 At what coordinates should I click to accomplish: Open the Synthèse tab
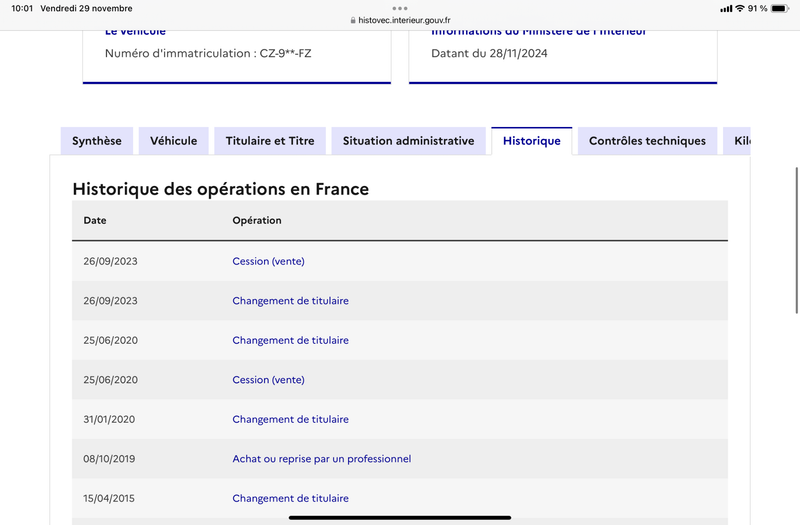pos(96,141)
